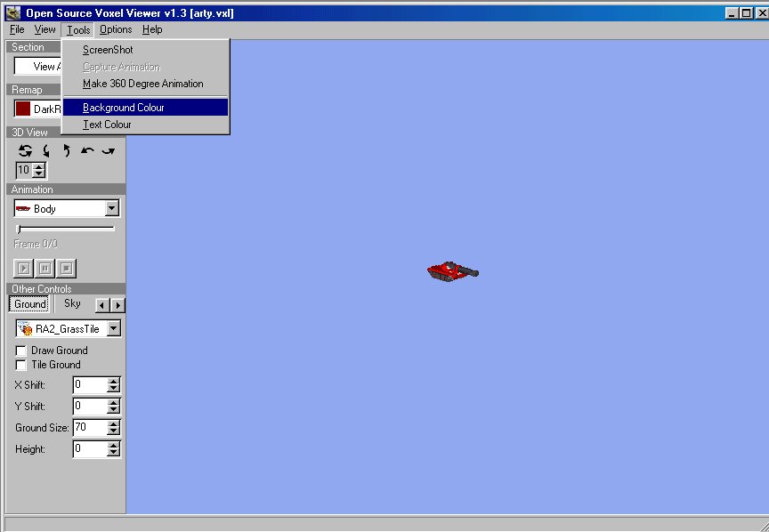Play the animation
769x532 pixels.
23,268
